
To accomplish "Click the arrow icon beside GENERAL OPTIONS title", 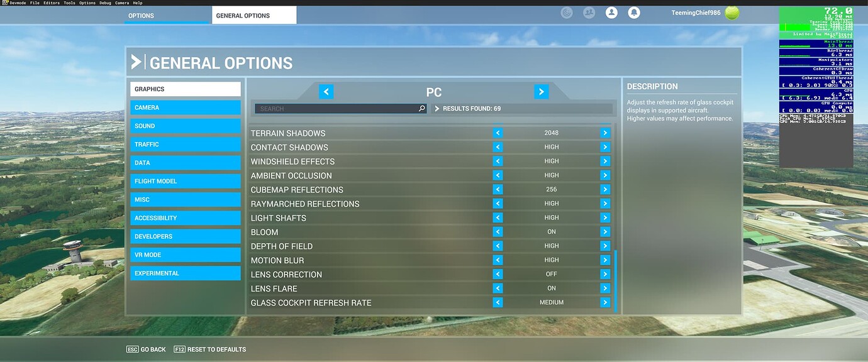I will pos(137,61).
